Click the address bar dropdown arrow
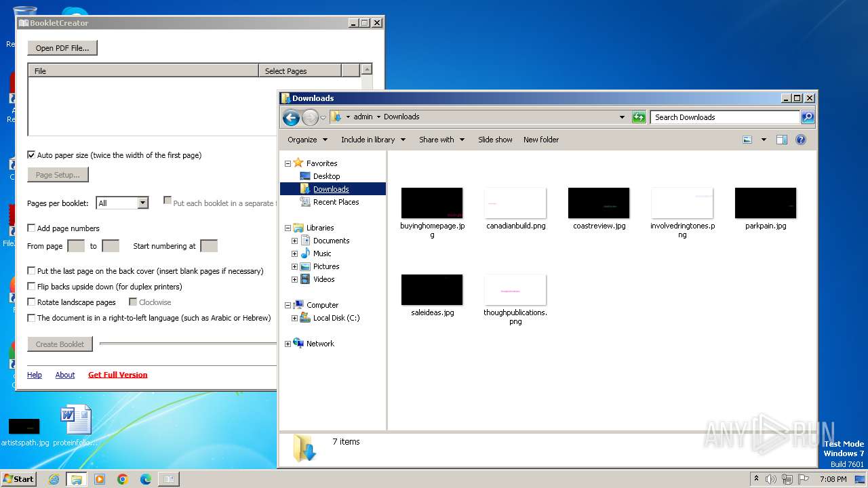Viewport: 868px width, 488px height. 622,117
